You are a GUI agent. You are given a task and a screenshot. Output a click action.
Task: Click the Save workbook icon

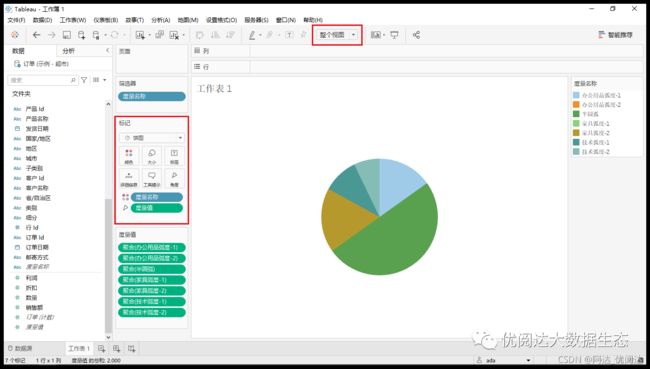67,35
